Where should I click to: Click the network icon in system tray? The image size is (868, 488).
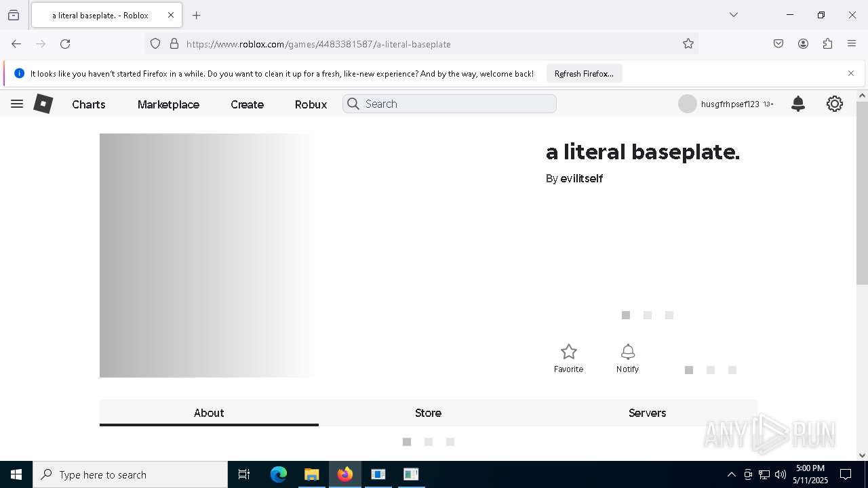pos(764,474)
